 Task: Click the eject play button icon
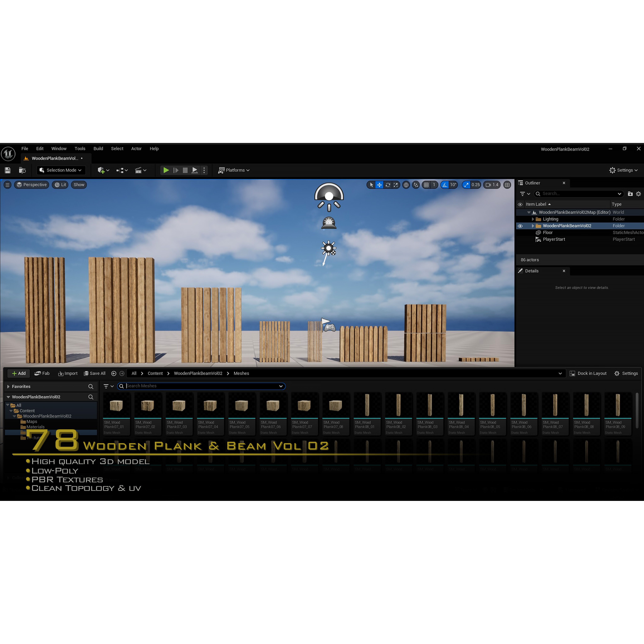195,170
